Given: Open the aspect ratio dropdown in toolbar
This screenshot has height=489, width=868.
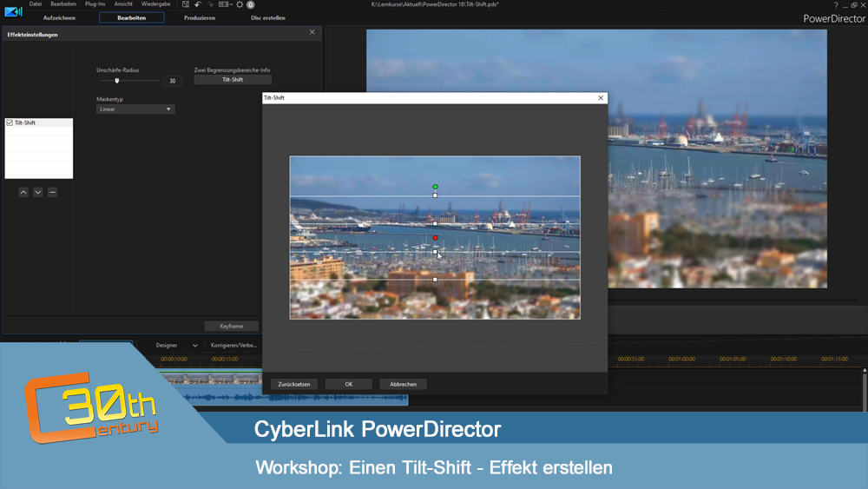Looking at the screenshot, I should (226, 4).
